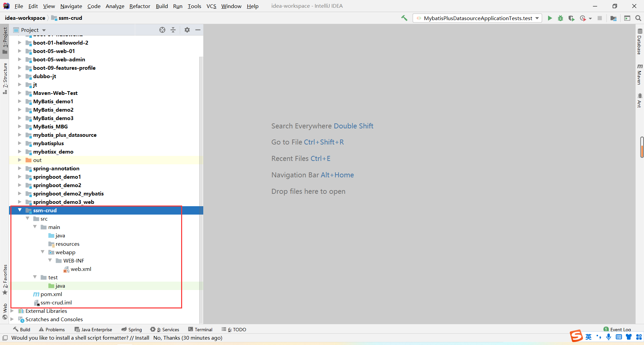Open the Problems tool window

[x=52, y=330]
